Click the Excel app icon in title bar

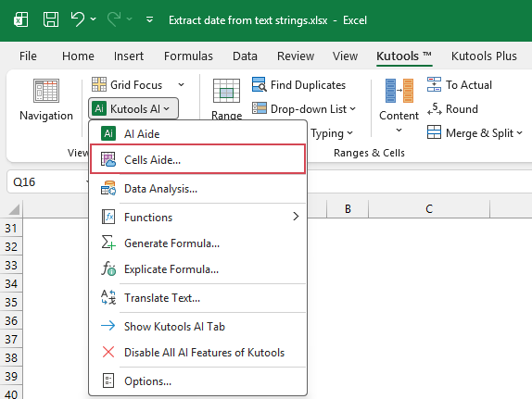pos(21,19)
